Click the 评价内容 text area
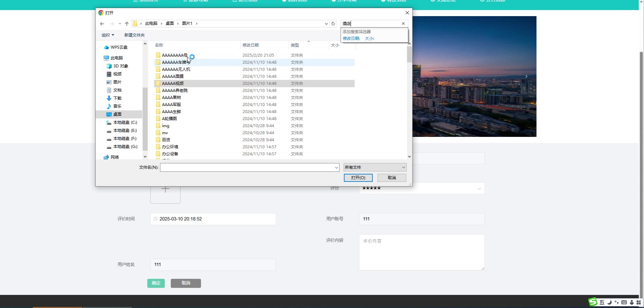This screenshot has height=308, width=644. coord(422,252)
